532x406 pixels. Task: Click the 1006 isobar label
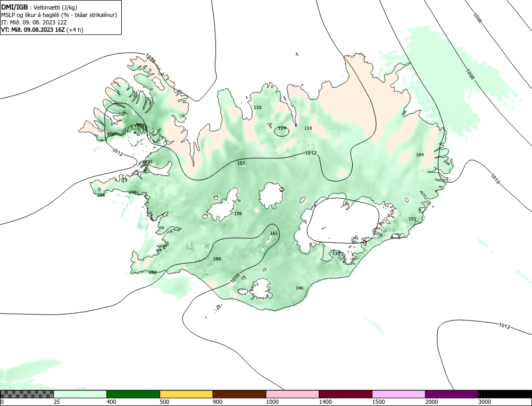click(477, 18)
